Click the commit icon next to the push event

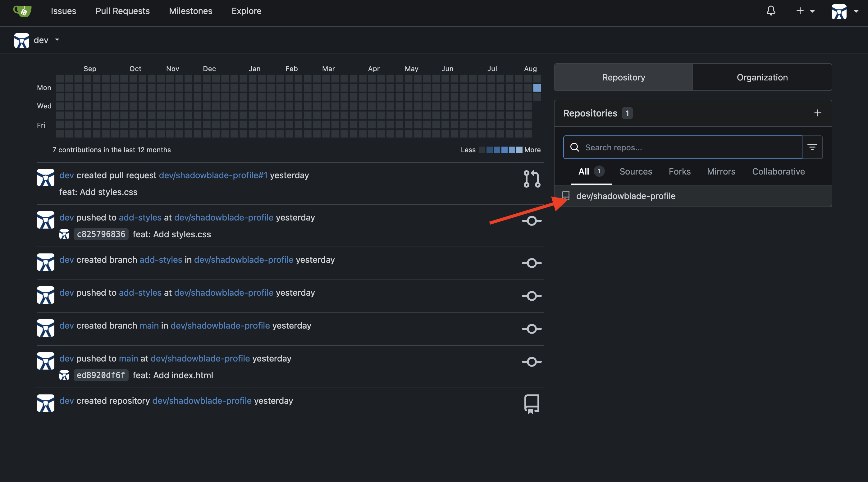[x=531, y=221]
